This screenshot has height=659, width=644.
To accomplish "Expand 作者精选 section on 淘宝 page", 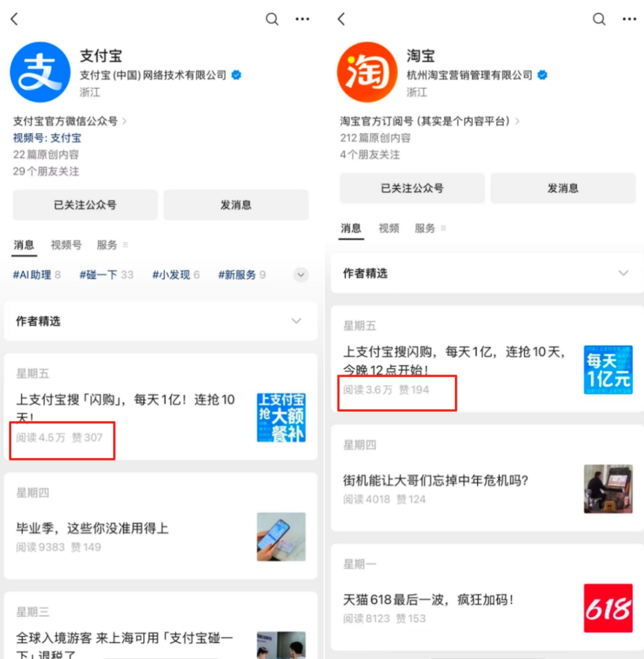I will point(623,273).
